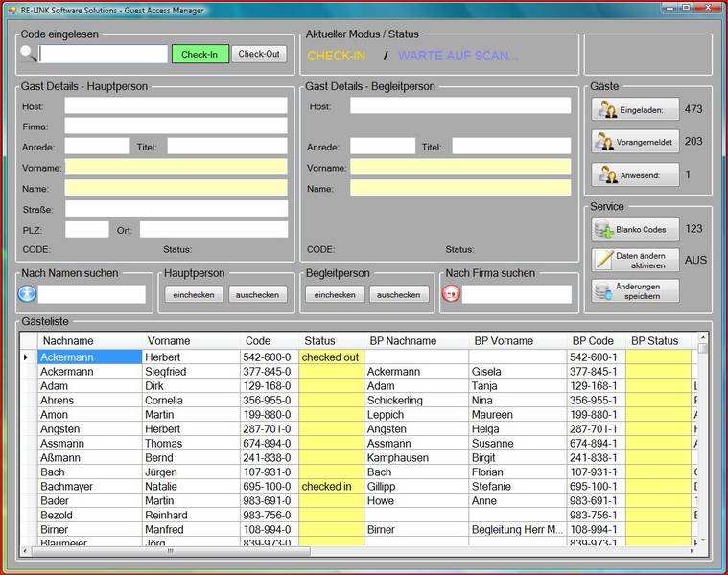Select BP Vorname cell 'Maureen'
This screenshot has width=728, height=575.
(x=518, y=415)
